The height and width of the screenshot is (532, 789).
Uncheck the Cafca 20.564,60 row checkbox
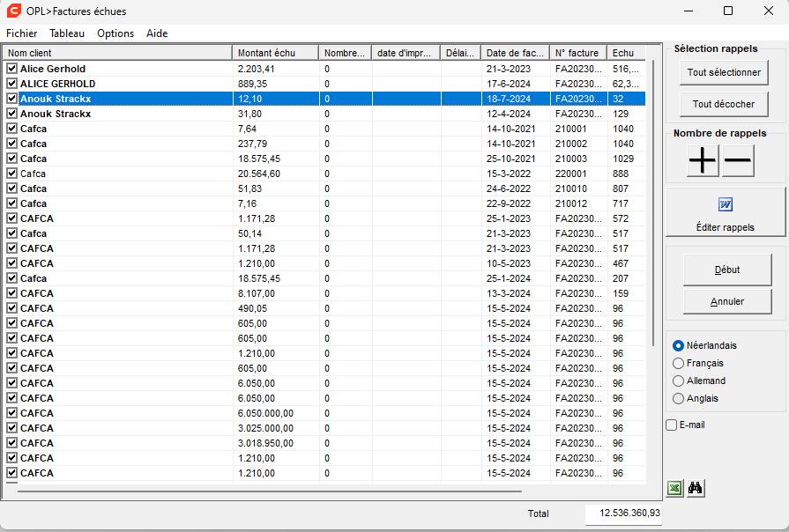click(12, 174)
